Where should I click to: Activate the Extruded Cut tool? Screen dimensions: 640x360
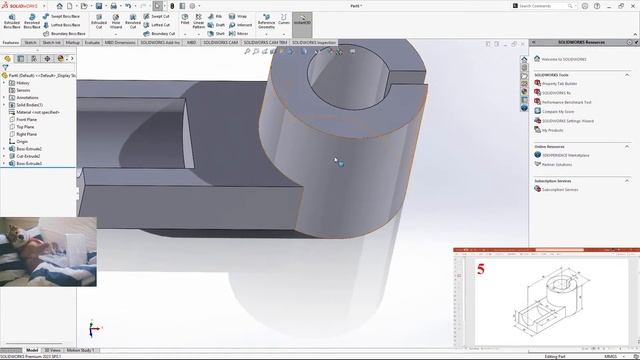(99, 21)
